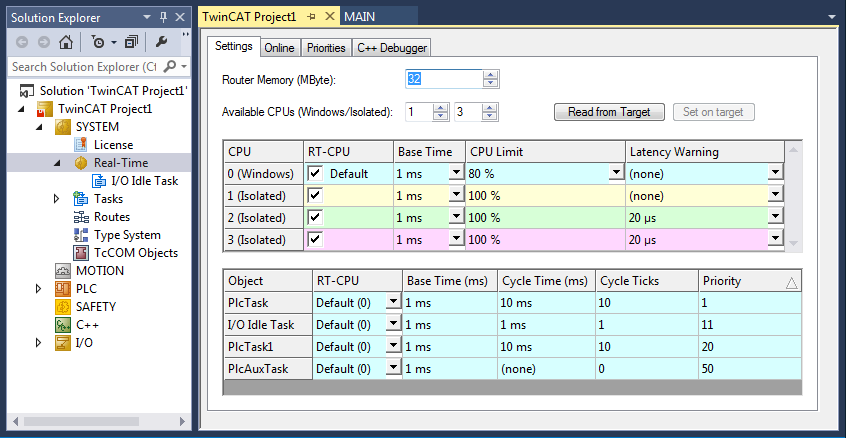Switch to the C++ Debugger tab
The height and width of the screenshot is (438, 846).
(392, 48)
